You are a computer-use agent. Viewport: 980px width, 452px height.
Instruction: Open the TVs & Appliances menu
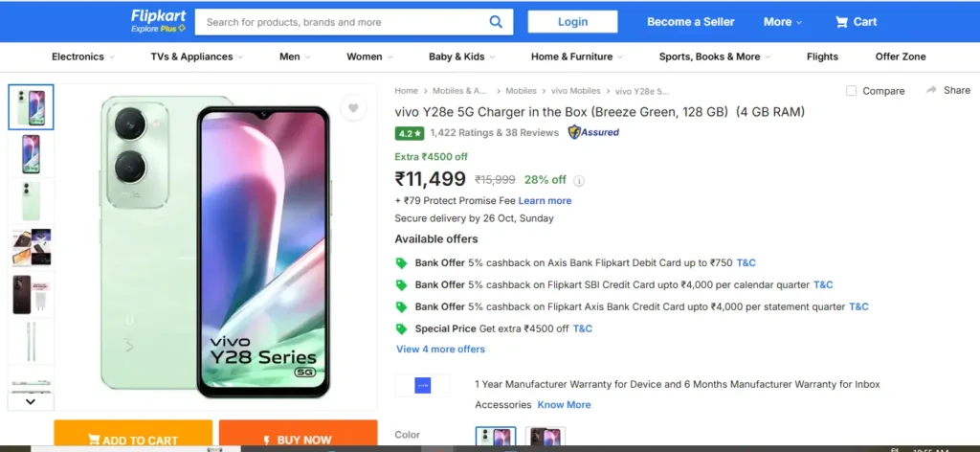click(x=196, y=56)
